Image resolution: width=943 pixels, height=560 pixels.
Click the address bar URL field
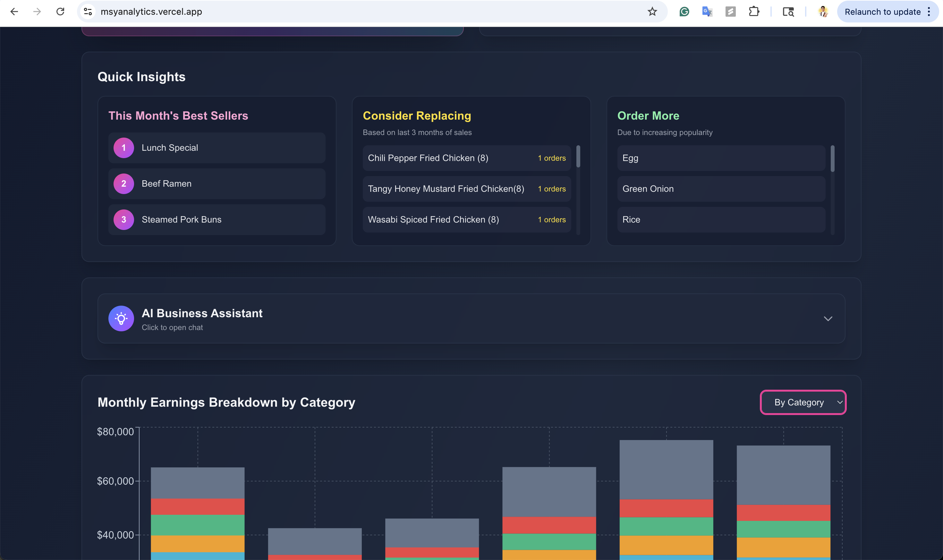coord(340,12)
